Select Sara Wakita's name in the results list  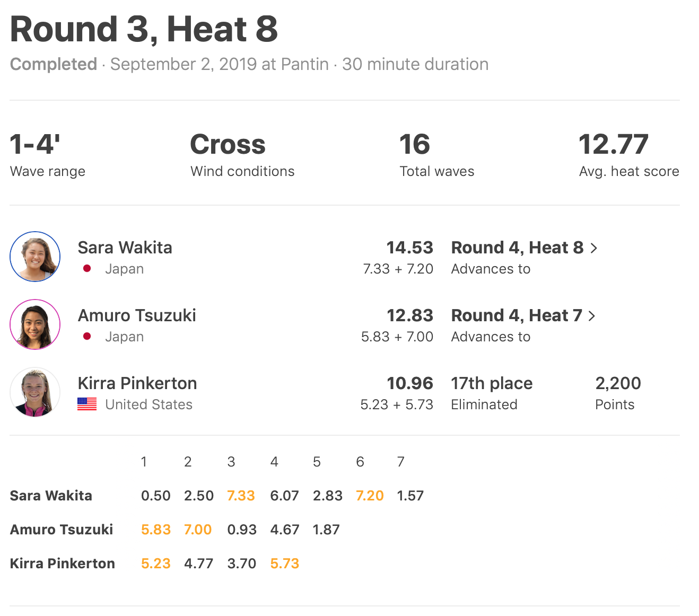tap(125, 248)
